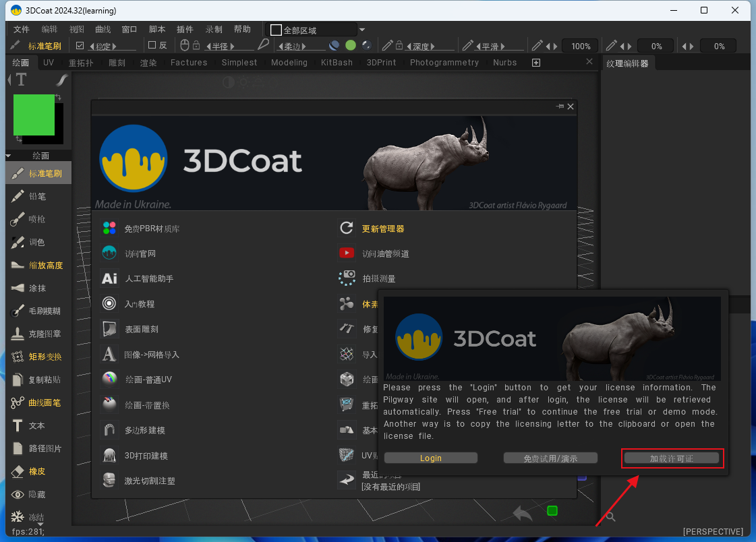Toggle the green circle button in the toolbar
Viewport: 756px width, 542px height.
coord(351,45)
